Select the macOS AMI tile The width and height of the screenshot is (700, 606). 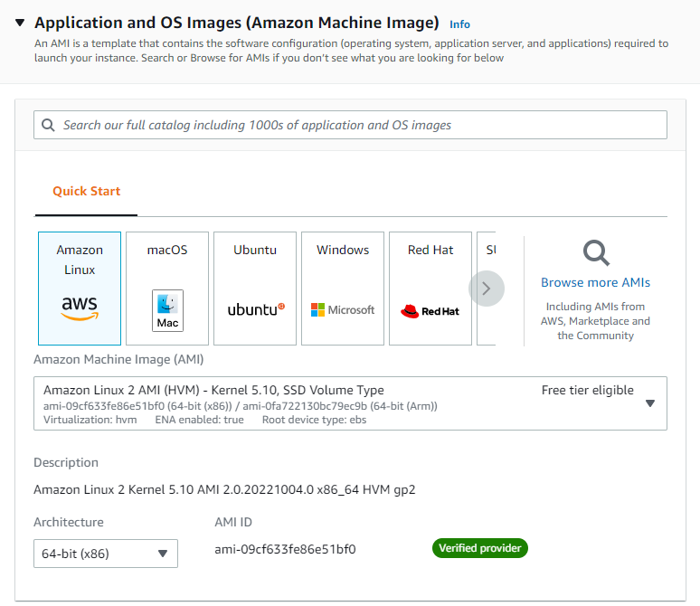pyautogui.click(x=167, y=289)
